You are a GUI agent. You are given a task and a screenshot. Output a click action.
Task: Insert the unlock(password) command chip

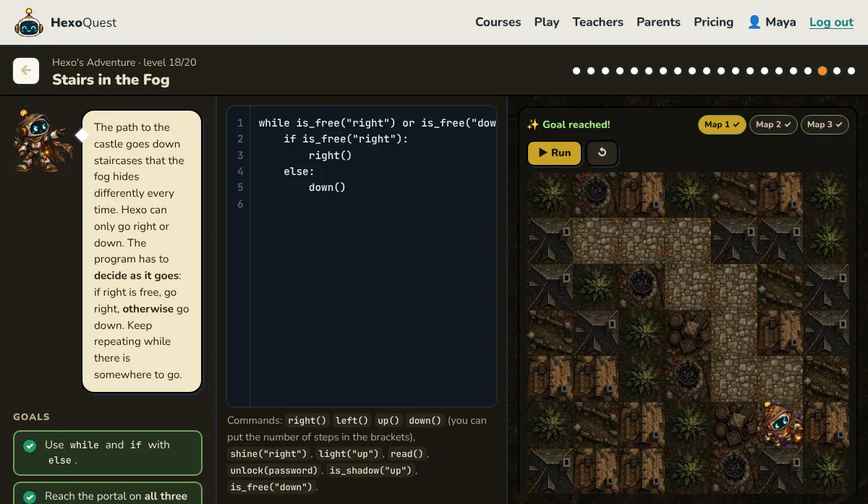click(x=274, y=471)
